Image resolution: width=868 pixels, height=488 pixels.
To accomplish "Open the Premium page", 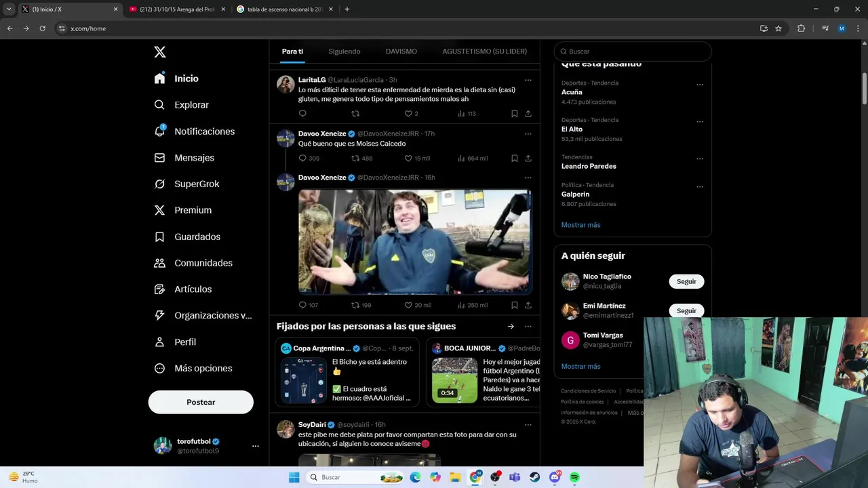I will click(x=182, y=210).
